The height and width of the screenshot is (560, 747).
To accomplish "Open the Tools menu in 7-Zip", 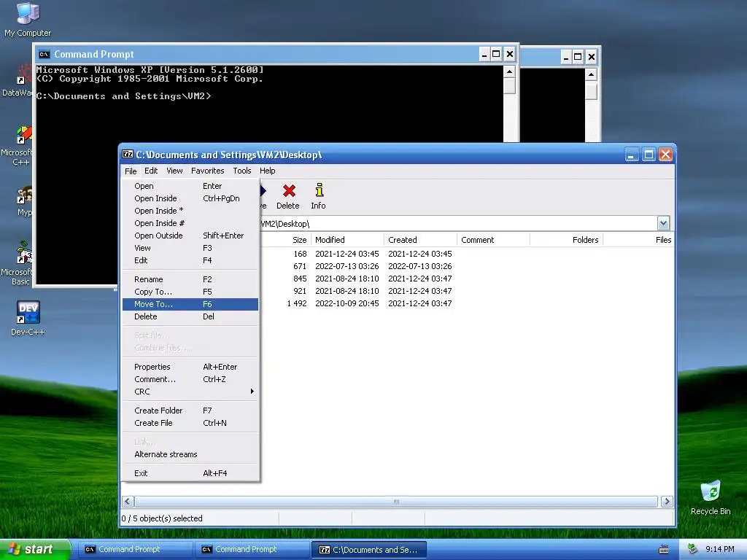I will (x=242, y=171).
